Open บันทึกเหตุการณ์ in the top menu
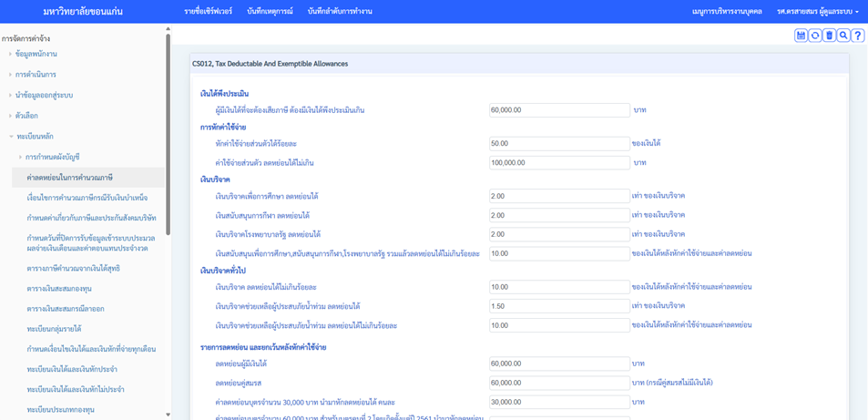Viewport: 868px width, 420px height. point(270,11)
